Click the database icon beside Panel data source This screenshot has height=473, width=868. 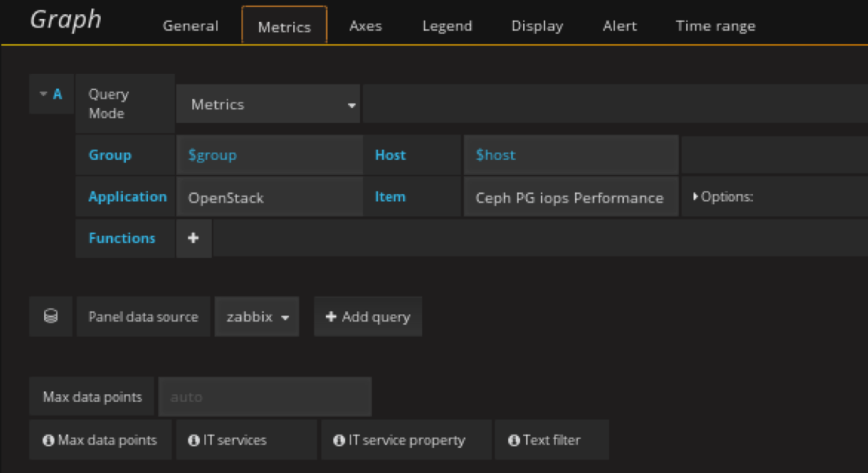coord(50,317)
